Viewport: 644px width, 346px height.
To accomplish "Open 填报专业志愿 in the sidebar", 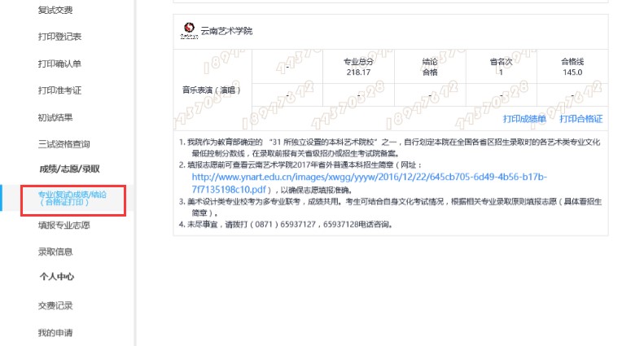I will (x=64, y=225).
